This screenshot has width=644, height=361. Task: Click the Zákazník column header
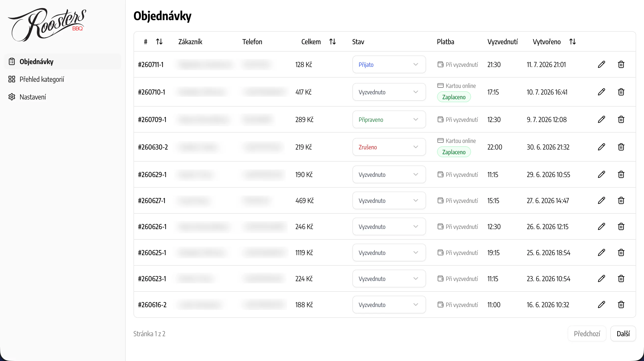[190, 42]
